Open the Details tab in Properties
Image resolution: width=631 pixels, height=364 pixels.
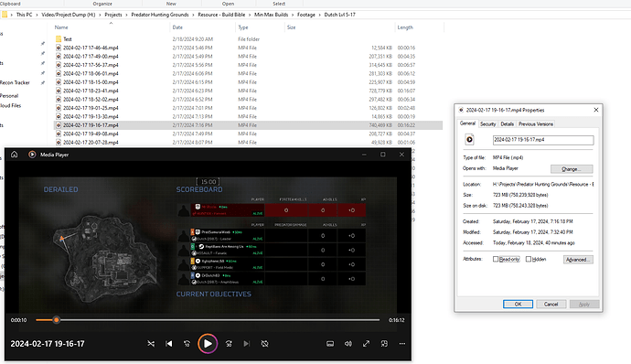click(x=507, y=124)
